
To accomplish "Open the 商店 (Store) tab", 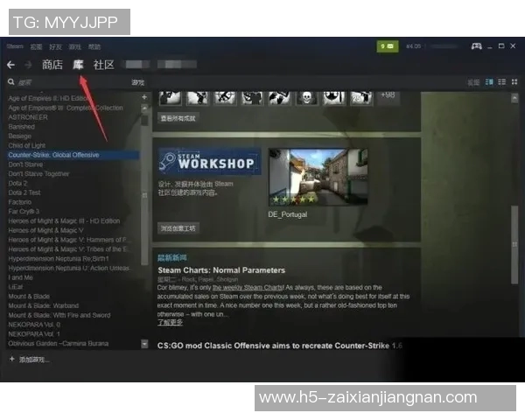I will click(52, 65).
